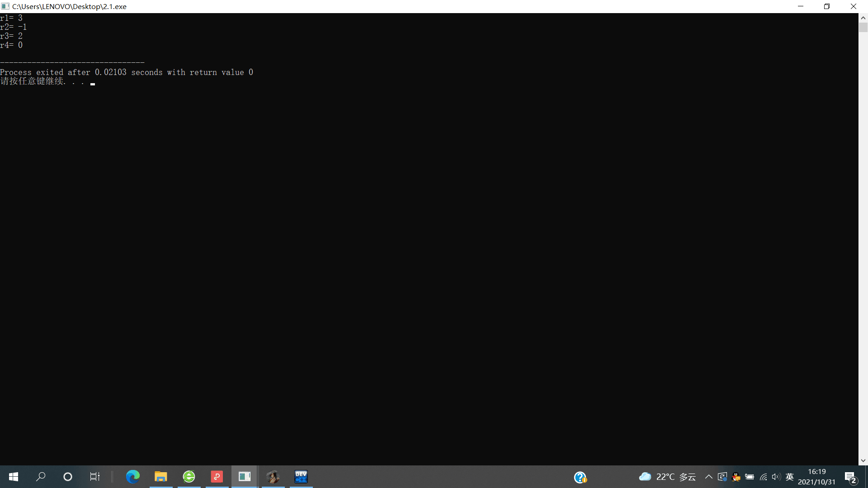
Task: Open the red WPS PDF taskbar icon
Action: click(x=217, y=477)
